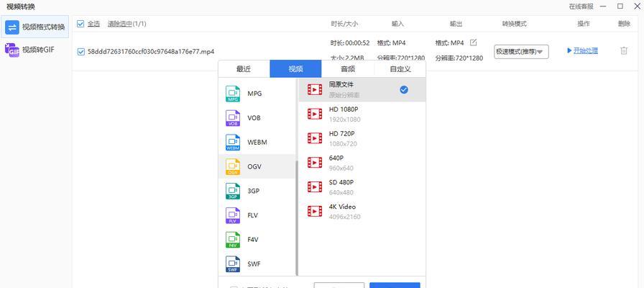644x288 pixels.
Task: Click the edit output format pencil icon
Action: tap(473, 42)
